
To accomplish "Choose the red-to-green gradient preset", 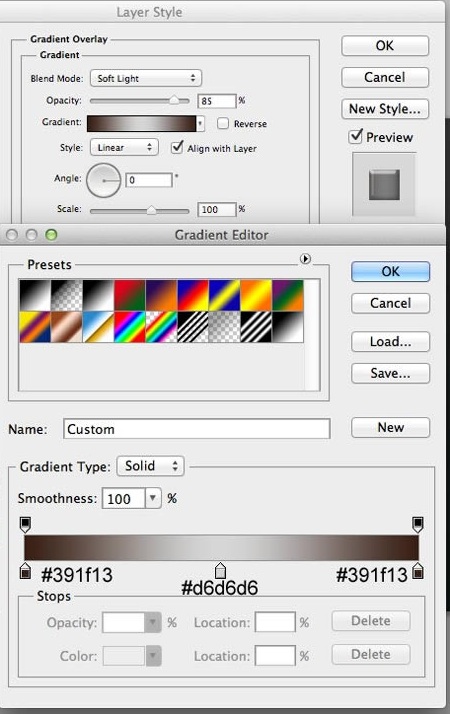I will coord(130,295).
